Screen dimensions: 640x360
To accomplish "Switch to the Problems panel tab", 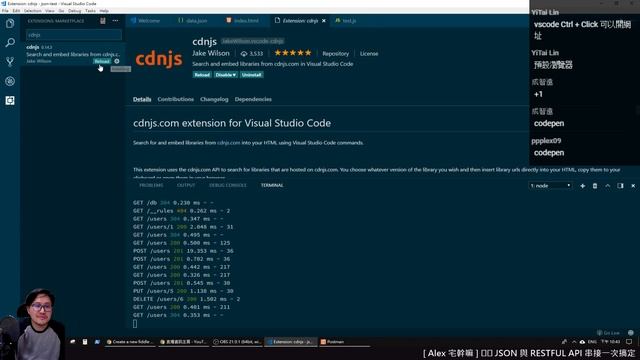I will (x=151, y=185).
